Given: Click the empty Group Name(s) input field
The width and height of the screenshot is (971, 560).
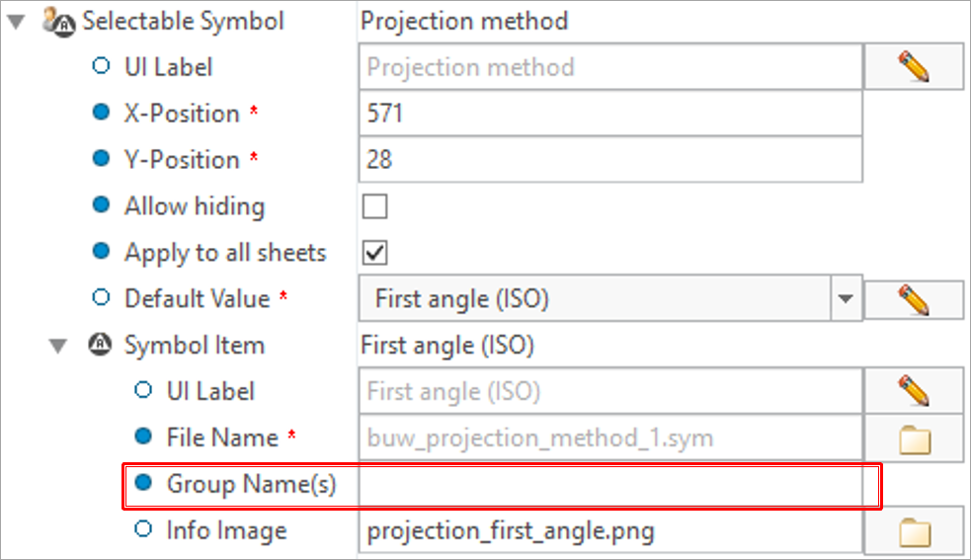Looking at the screenshot, I should click(610, 485).
